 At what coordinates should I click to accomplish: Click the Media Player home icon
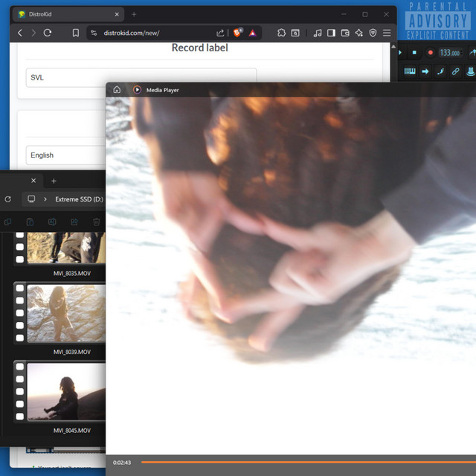[117, 90]
